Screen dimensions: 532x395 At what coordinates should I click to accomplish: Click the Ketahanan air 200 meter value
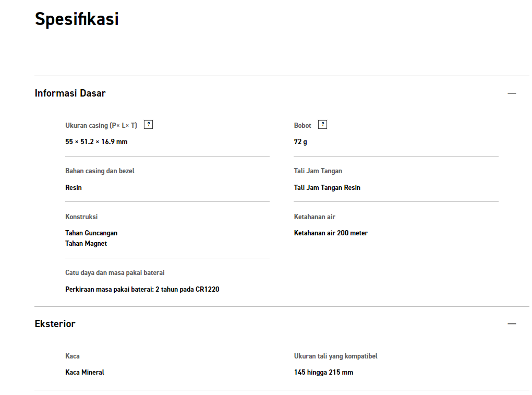click(x=331, y=233)
